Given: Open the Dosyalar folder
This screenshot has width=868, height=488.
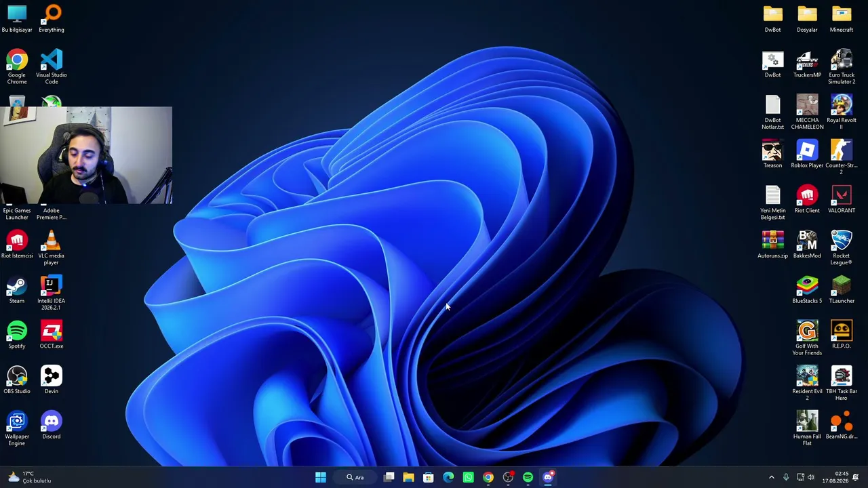Looking at the screenshot, I should click(807, 18).
